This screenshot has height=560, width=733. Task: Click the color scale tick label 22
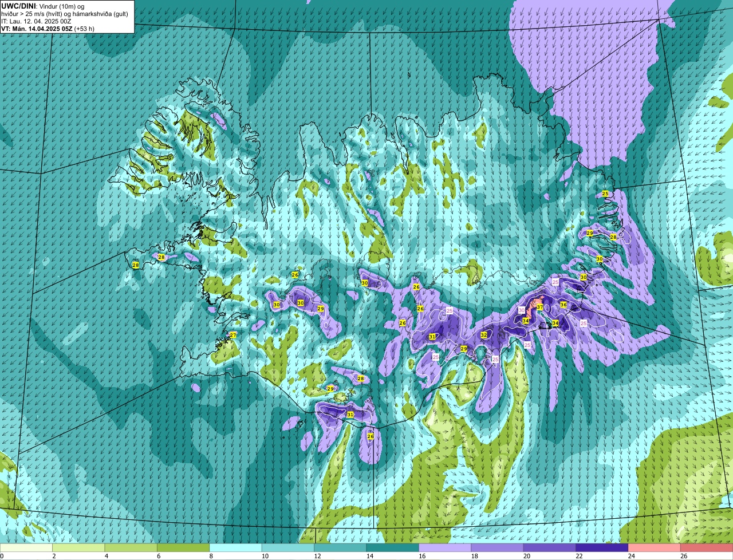(579, 556)
